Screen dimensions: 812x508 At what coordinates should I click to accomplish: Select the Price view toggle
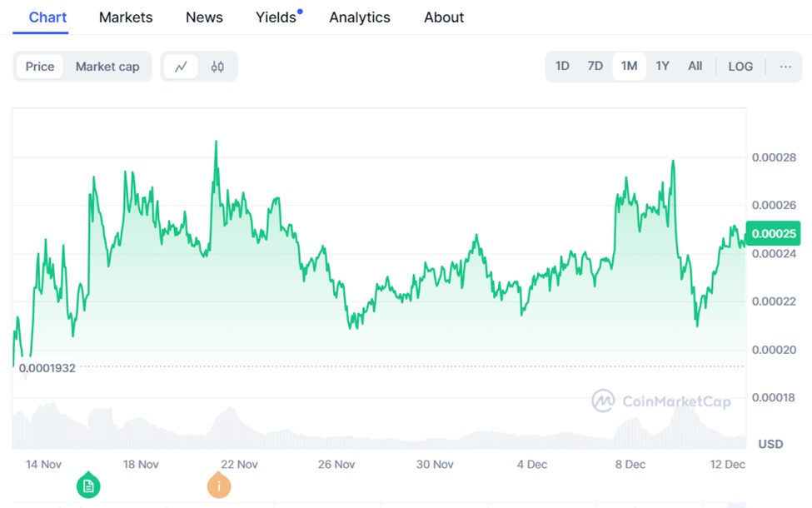[x=40, y=67]
